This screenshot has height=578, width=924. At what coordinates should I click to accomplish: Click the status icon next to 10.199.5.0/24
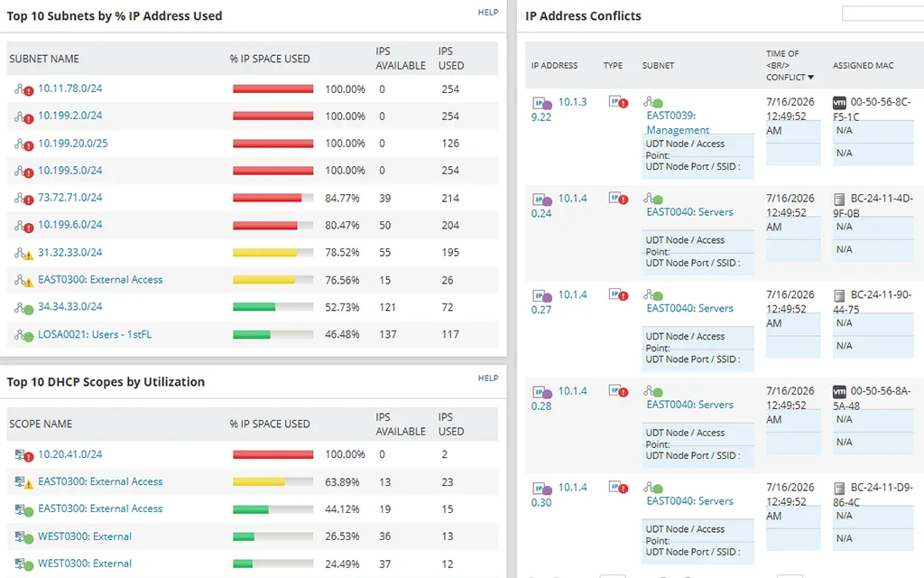tap(23, 171)
